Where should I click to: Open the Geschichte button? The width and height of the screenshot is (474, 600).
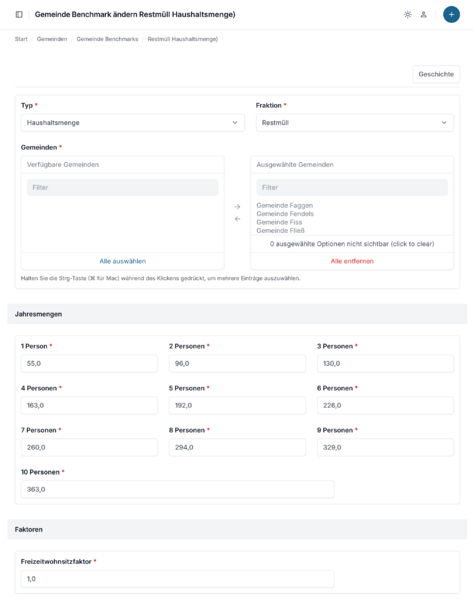tap(436, 74)
